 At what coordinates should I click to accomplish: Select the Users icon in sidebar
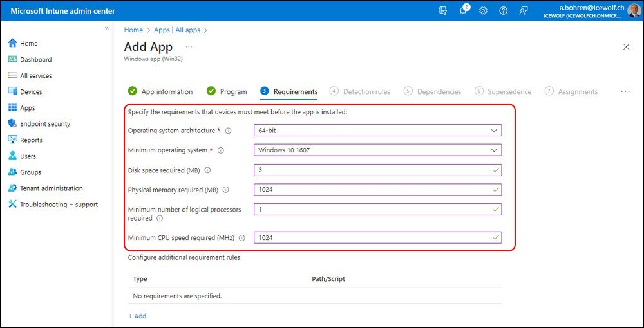[13, 156]
